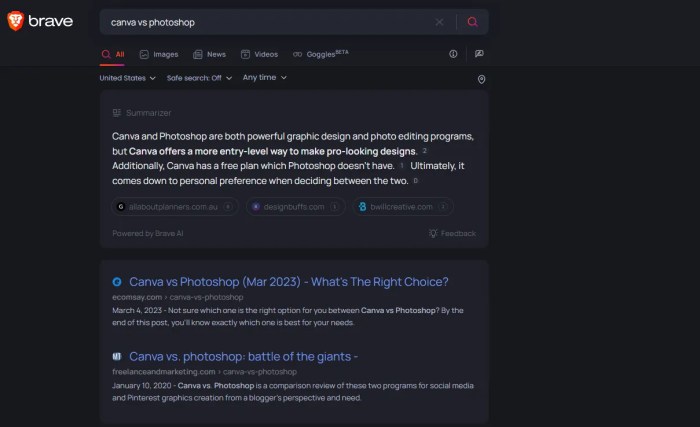Select the All results tab
The image size is (700, 427).
tap(113, 54)
